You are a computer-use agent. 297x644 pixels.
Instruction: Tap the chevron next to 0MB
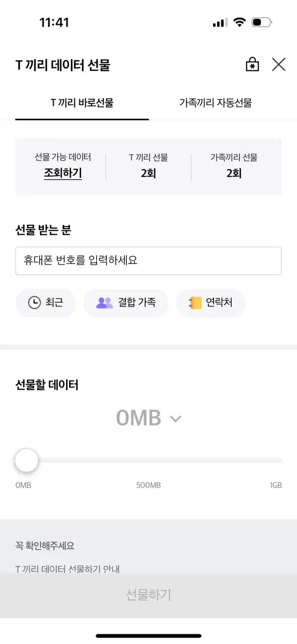[x=175, y=419]
